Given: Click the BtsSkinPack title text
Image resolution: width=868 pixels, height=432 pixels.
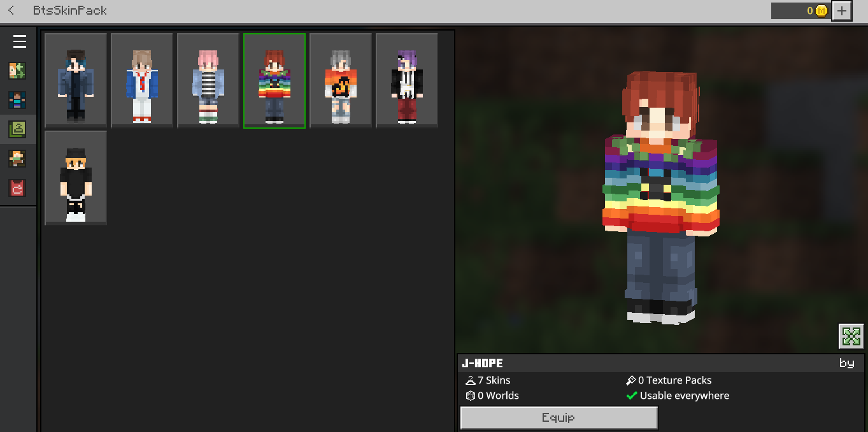Looking at the screenshot, I should (x=70, y=11).
